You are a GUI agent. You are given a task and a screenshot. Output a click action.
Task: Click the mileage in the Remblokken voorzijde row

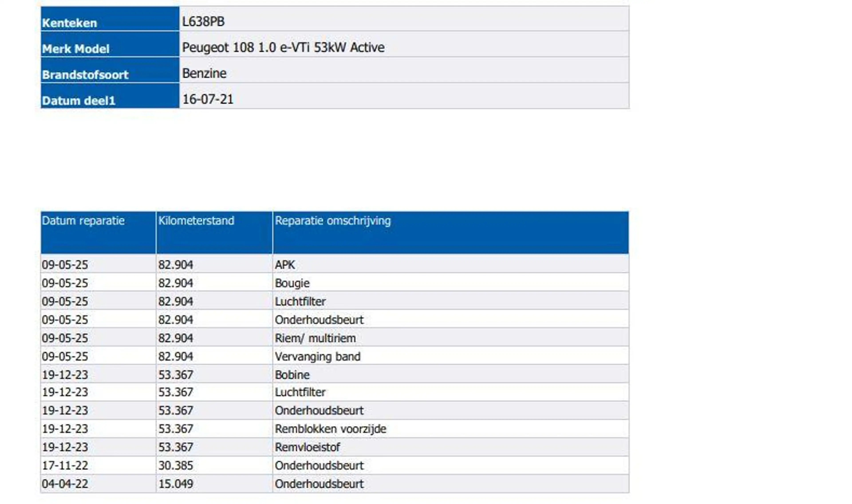176,429
